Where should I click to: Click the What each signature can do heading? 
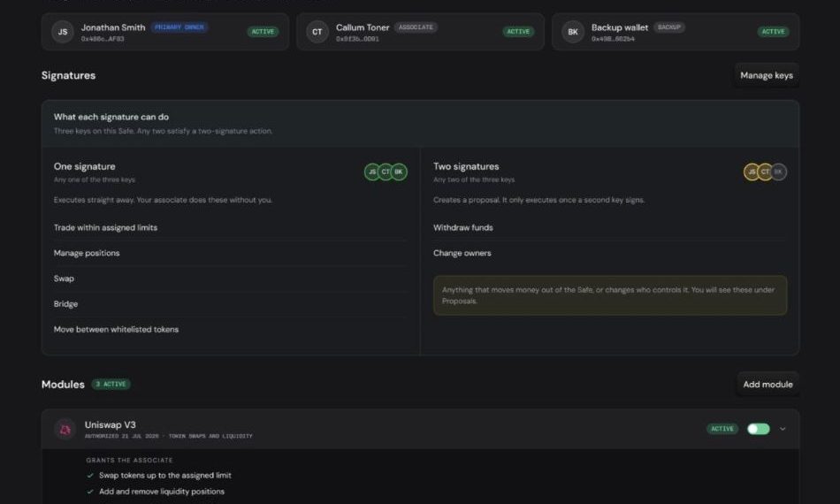coord(111,117)
